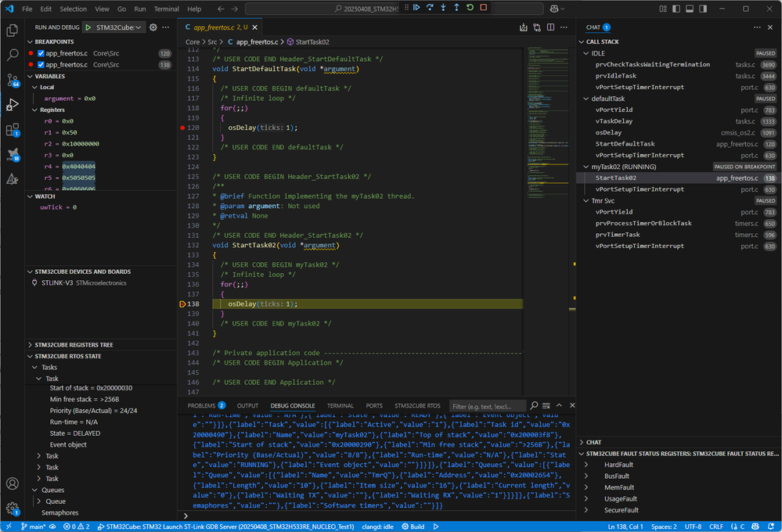Open the Terminal menu
This screenshot has width=782, height=532.
point(166,9)
